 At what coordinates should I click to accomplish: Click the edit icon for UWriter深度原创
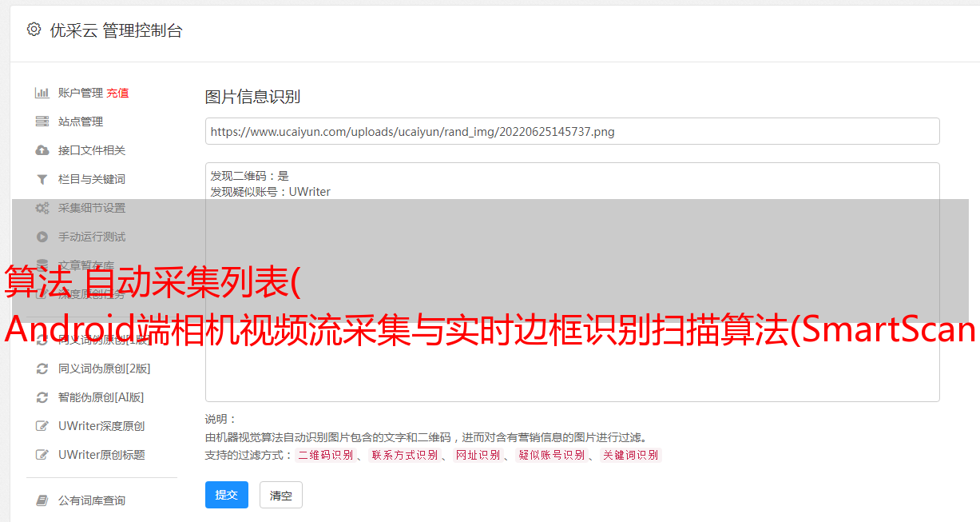tap(42, 426)
